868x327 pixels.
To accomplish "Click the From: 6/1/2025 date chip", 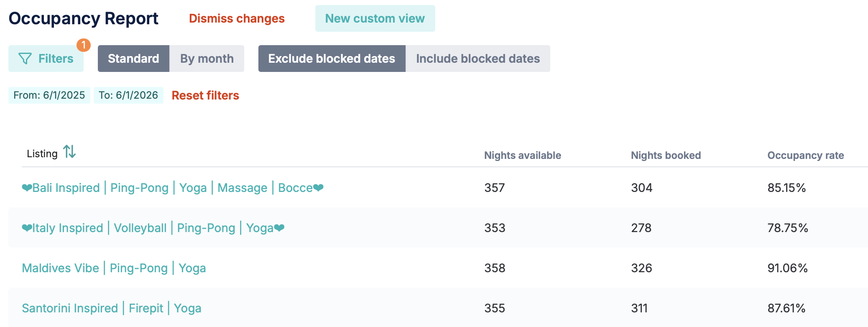I will pyautogui.click(x=49, y=95).
